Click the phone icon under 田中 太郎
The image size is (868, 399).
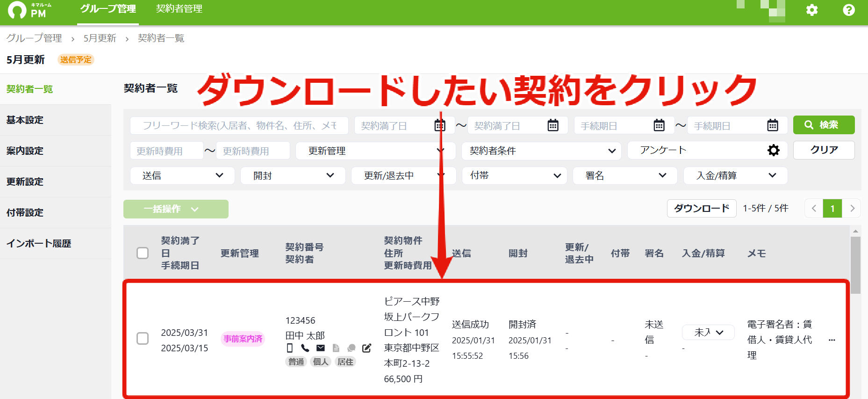pos(305,348)
